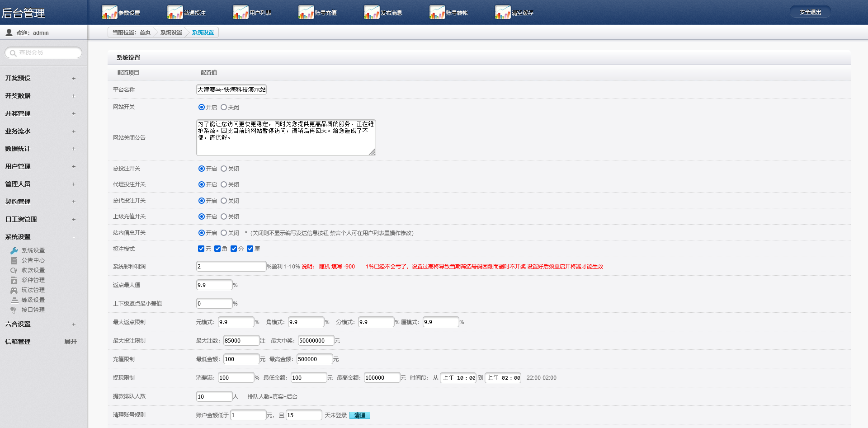Open 账号充值 via its toolbar icon
Screen dimensions: 868x428
point(306,13)
